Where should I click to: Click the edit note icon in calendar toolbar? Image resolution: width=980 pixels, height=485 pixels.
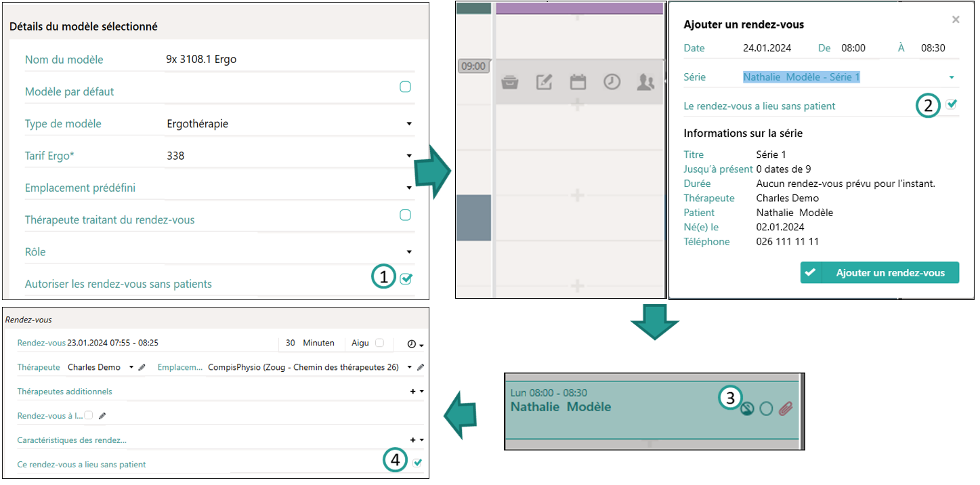(x=544, y=83)
